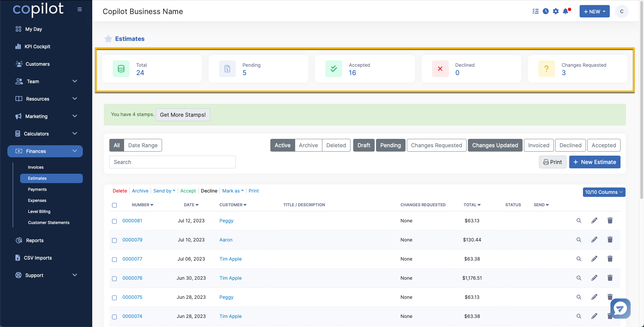View estimate 0000074 with magnifier icon
This screenshot has width=644, height=327.
pyautogui.click(x=579, y=316)
